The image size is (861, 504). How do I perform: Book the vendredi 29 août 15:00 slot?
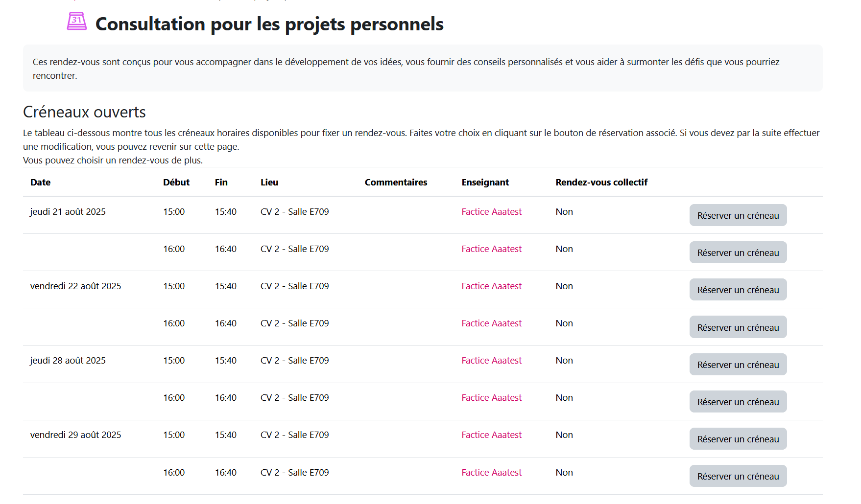pos(738,439)
